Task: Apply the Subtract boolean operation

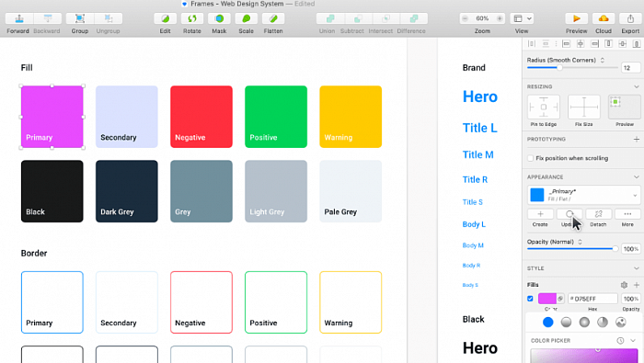Action: pyautogui.click(x=358, y=18)
